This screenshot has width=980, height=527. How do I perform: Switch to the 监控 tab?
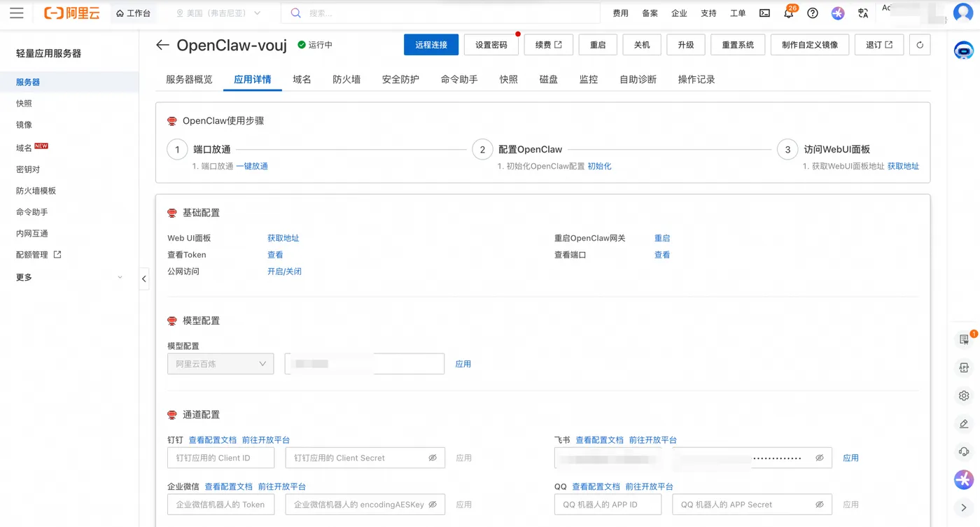pos(589,79)
